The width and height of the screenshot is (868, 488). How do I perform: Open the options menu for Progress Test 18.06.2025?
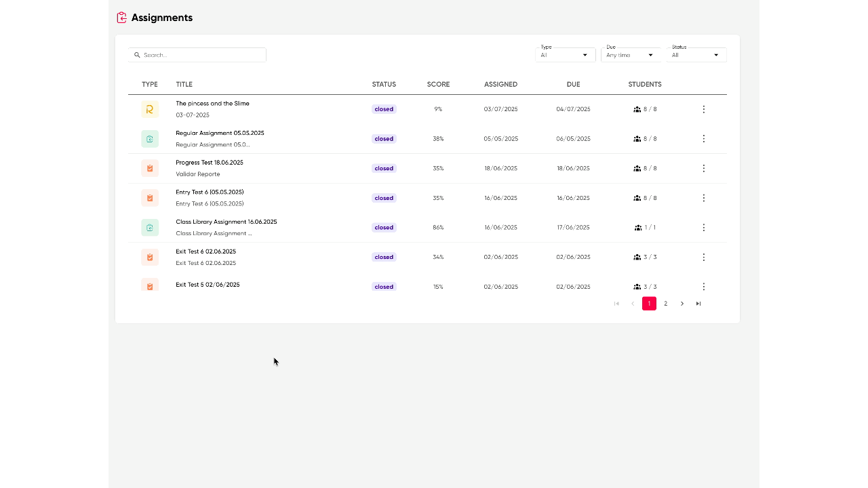(x=703, y=168)
